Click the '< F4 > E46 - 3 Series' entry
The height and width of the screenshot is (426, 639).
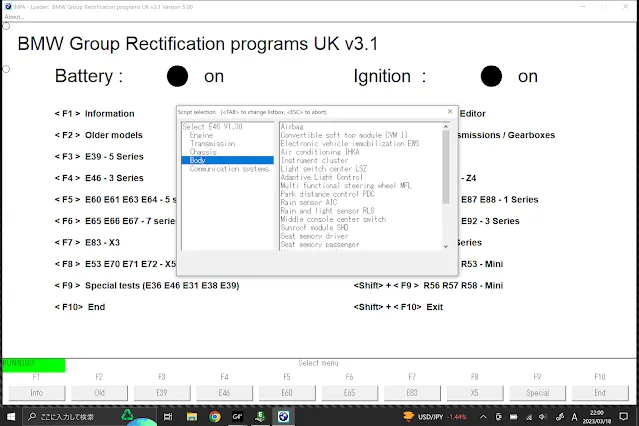(x=99, y=178)
